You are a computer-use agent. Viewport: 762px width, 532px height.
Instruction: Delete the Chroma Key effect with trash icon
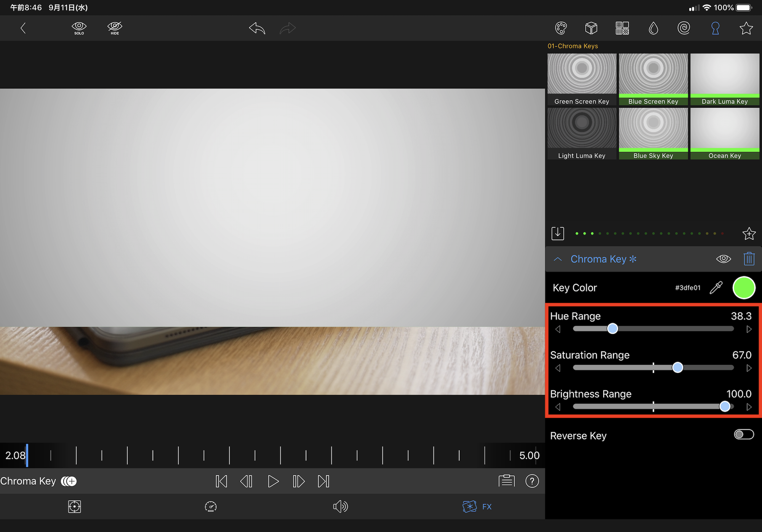pos(749,259)
